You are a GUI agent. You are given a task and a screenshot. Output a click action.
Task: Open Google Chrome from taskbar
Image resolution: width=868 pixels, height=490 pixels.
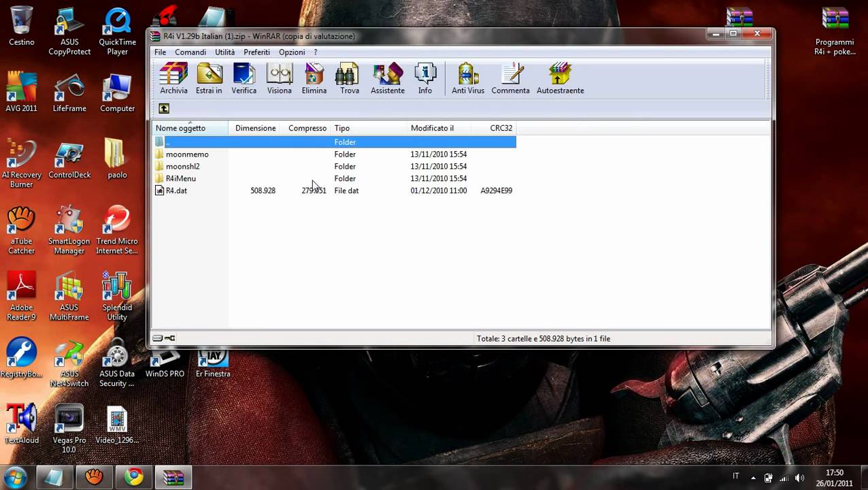click(x=134, y=477)
